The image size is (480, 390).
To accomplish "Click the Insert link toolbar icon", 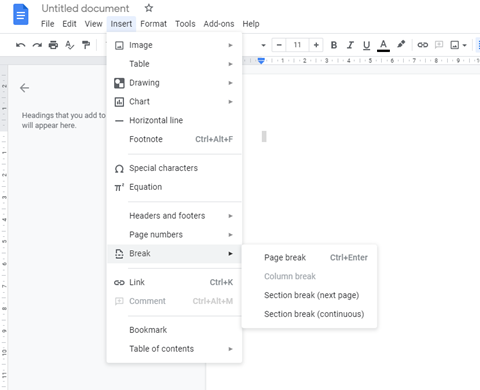I will 423,45.
